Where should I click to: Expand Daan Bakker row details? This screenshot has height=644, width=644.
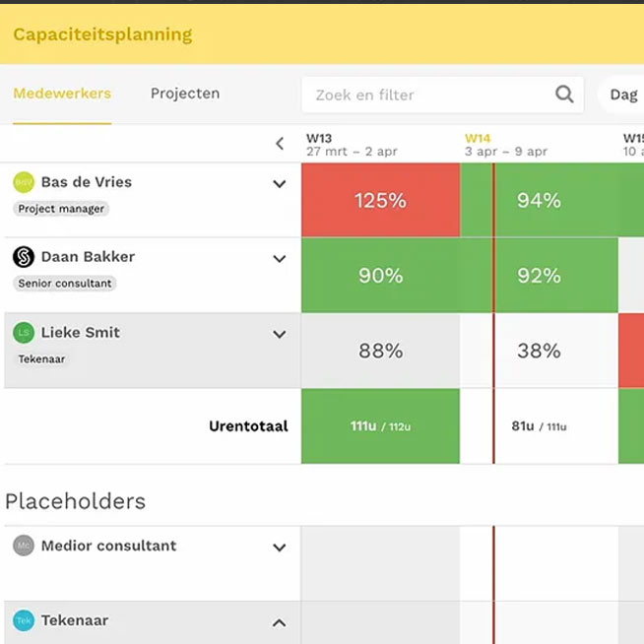pos(280,259)
